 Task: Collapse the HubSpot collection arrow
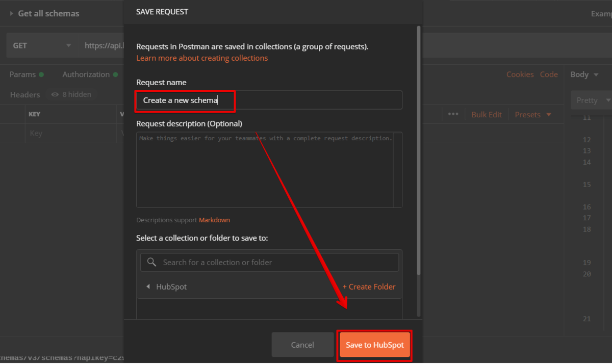[x=148, y=287]
